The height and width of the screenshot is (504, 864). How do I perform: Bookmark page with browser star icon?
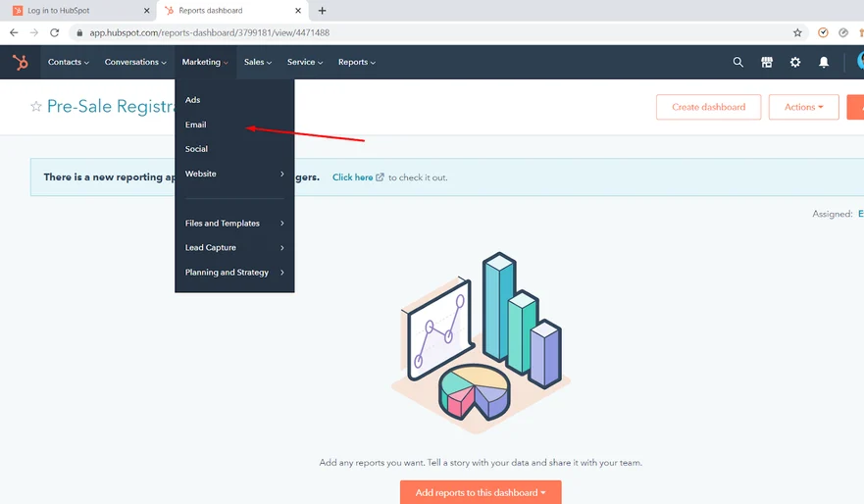point(797,32)
